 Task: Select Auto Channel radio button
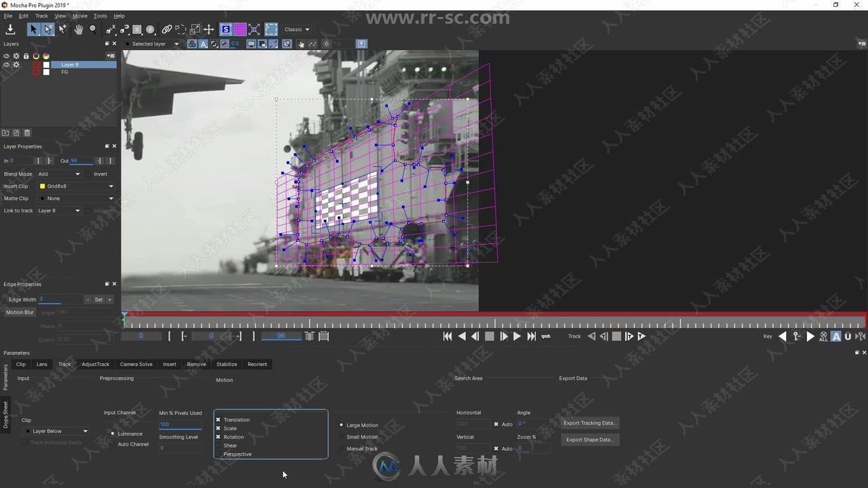[x=113, y=445]
